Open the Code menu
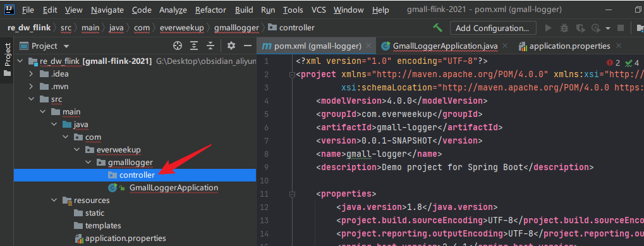 [142, 10]
